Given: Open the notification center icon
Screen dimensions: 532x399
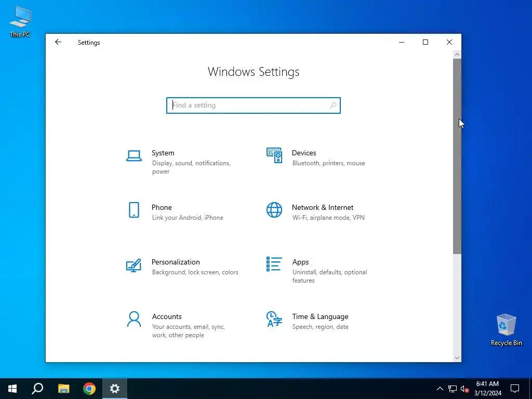Looking at the screenshot, I should pyautogui.click(x=515, y=389).
